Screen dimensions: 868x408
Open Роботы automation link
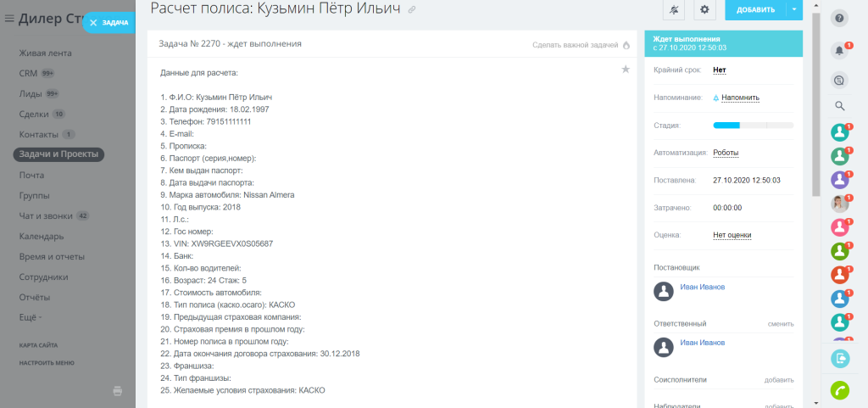[726, 153]
